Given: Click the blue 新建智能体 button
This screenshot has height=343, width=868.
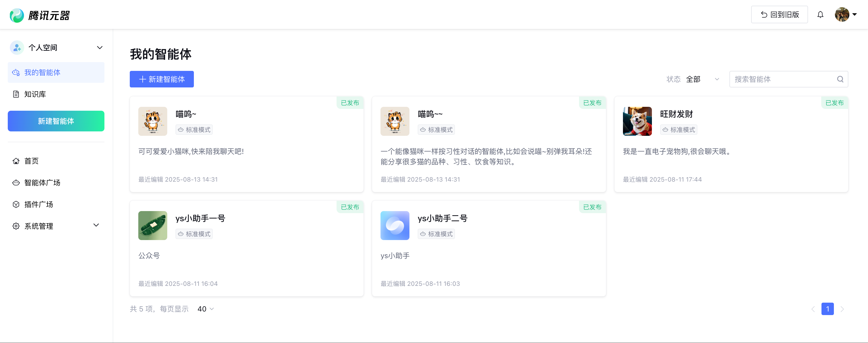Looking at the screenshot, I should coord(161,79).
